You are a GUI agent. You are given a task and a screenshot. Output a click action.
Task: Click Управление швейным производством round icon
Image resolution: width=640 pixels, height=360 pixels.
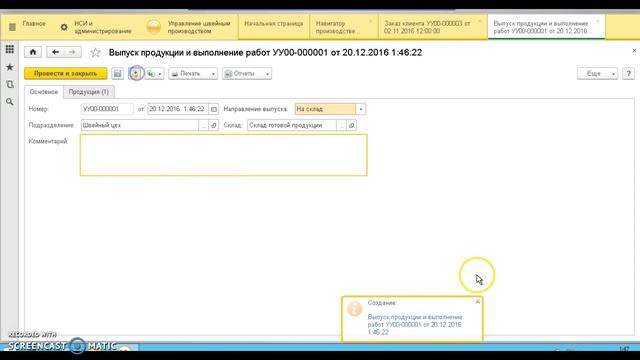point(154,27)
